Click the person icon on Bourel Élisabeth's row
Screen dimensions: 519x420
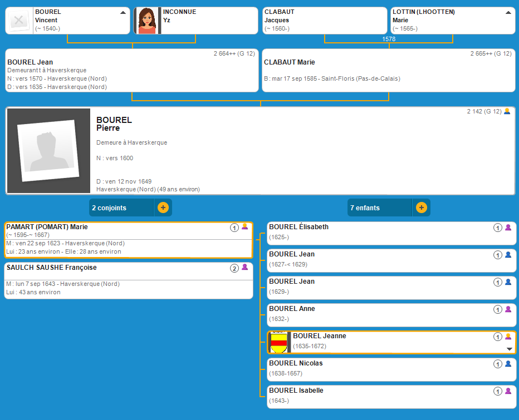coord(507,228)
